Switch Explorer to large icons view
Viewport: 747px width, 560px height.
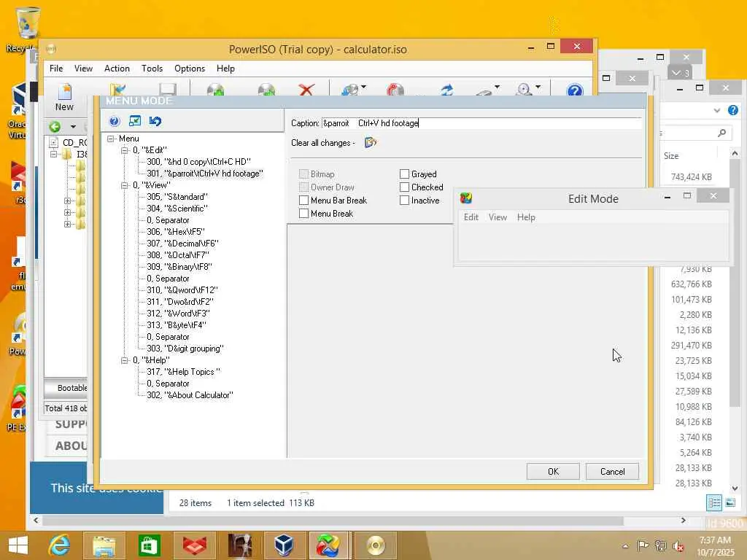(x=730, y=503)
